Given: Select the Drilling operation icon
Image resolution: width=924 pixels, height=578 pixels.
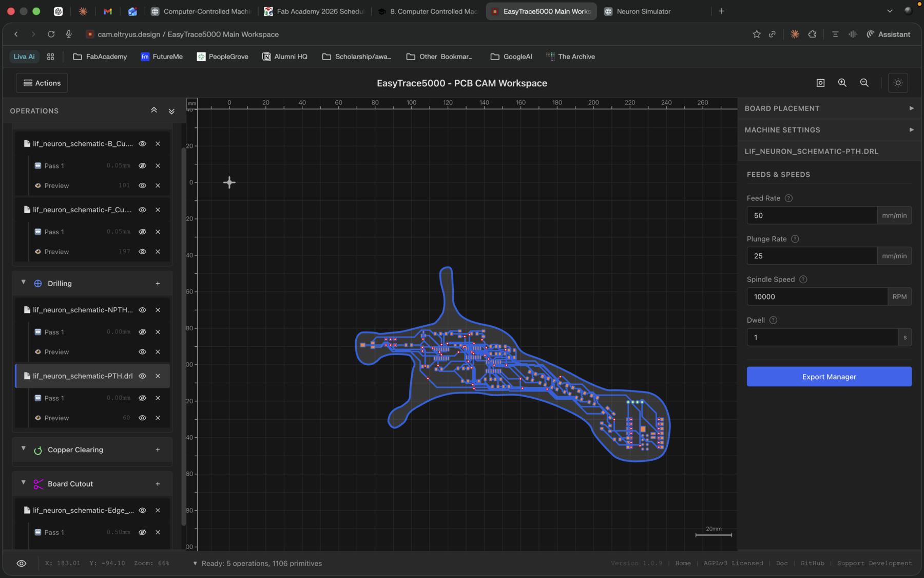Looking at the screenshot, I should tap(37, 283).
